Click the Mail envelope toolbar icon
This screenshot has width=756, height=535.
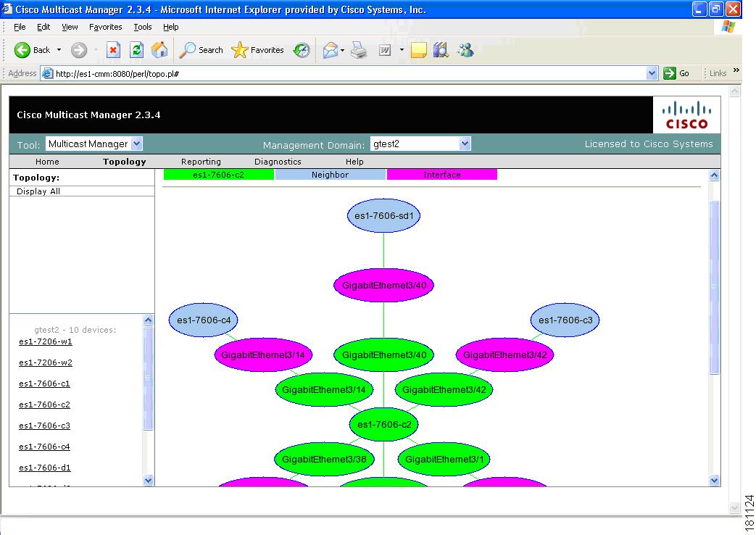pyautogui.click(x=331, y=50)
